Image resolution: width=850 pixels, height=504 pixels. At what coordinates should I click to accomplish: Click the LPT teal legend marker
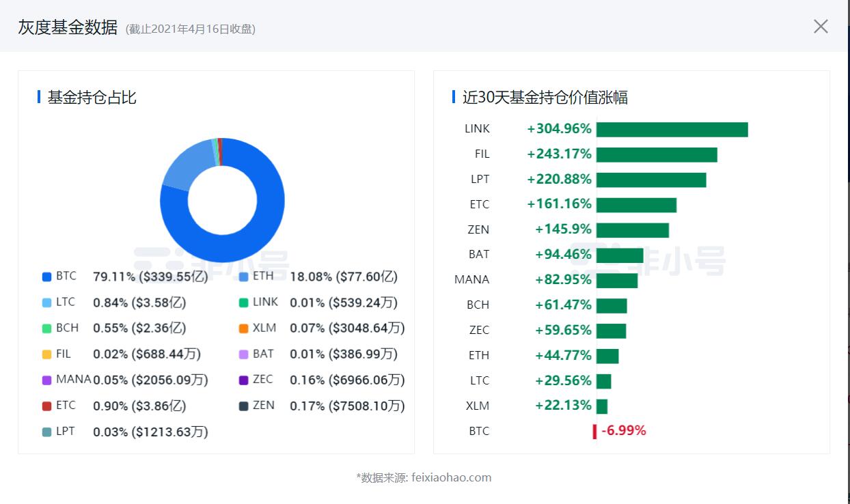point(46,432)
